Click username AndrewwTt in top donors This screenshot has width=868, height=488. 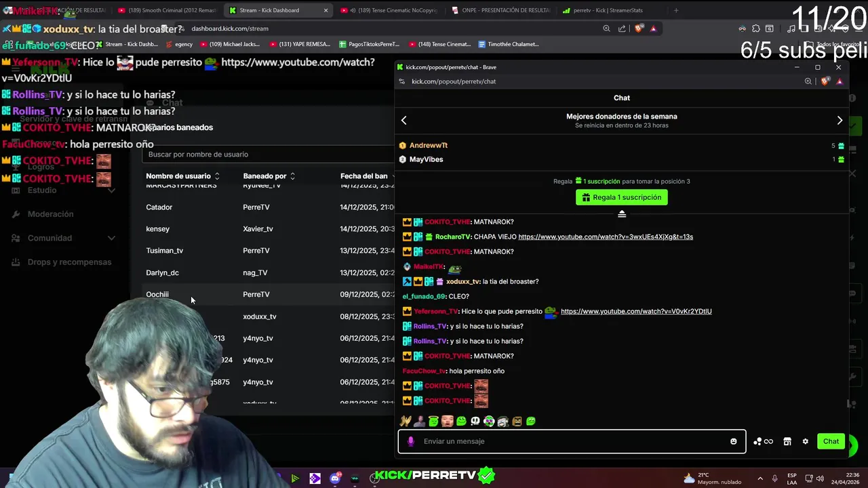pos(429,145)
